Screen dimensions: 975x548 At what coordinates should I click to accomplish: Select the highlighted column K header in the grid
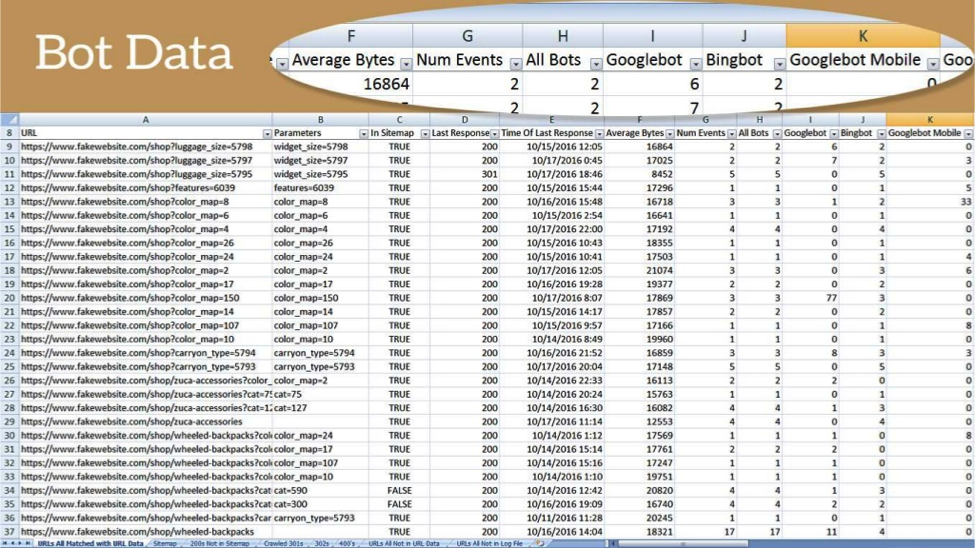930,119
